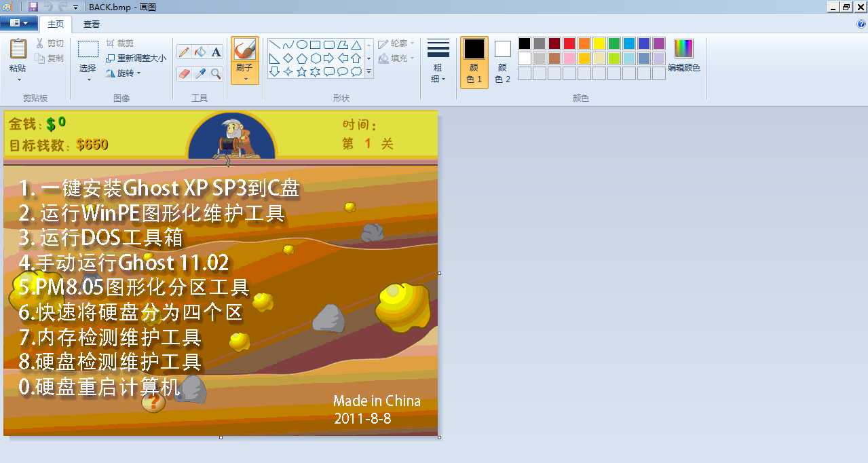Viewport: 868px width, 463px height.
Task: Activate Color 2 (颜色 2) selector
Action: [502, 62]
